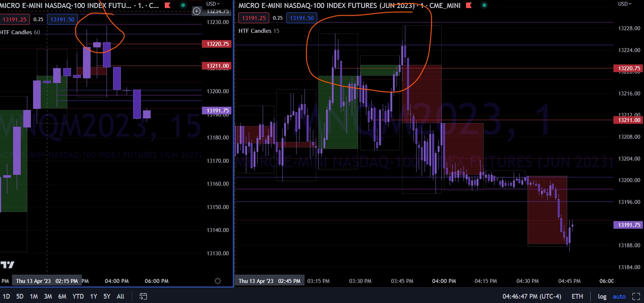
Task: Select the YTD date range
Action: pyautogui.click(x=78, y=296)
